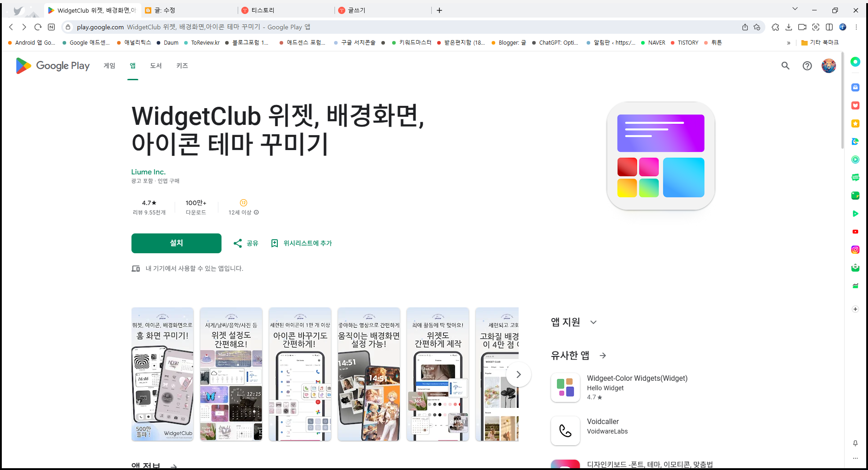Expand the 앱 지원 section chevron
868x470 pixels.
[x=593, y=322]
